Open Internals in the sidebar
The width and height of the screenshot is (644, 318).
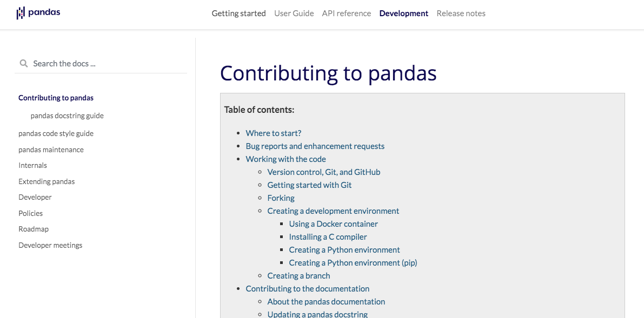pyautogui.click(x=32, y=165)
